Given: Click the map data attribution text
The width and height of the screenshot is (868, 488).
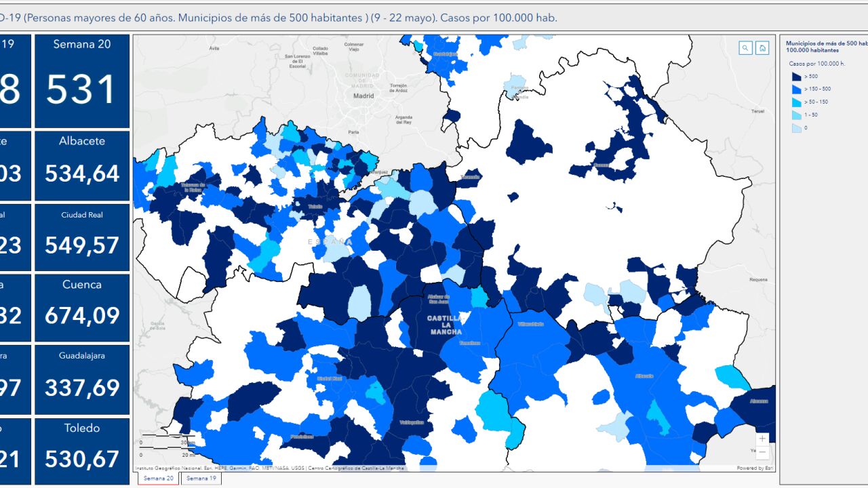Looking at the screenshot, I should [270, 468].
